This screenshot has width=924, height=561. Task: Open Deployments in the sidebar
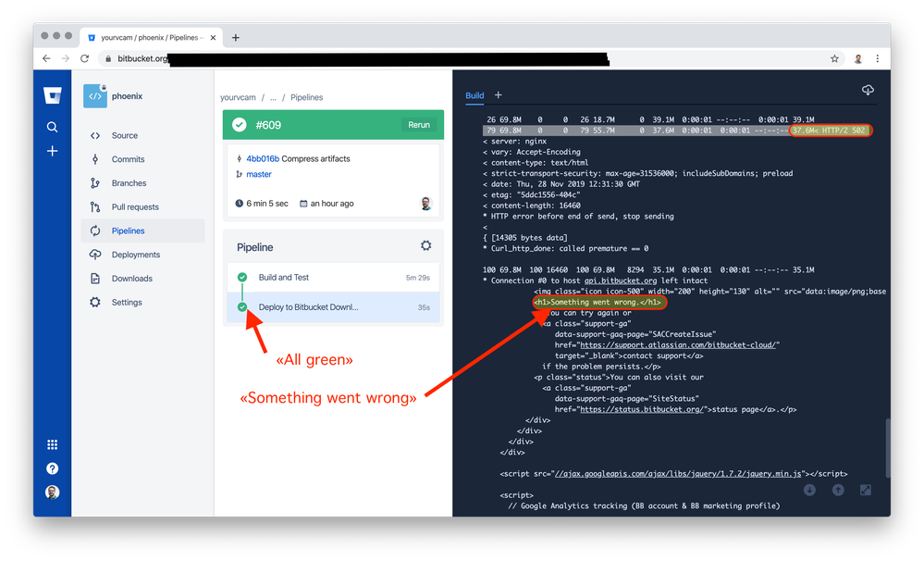coord(142,255)
